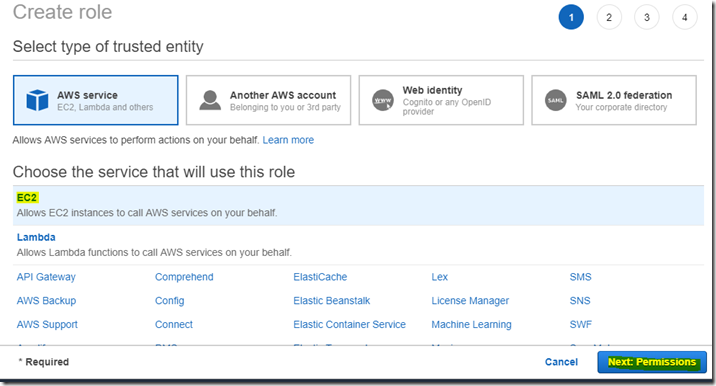Select the SNS service
Viewport: 716px width, 386px height.
pyautogui.click(x=580, y=301)
